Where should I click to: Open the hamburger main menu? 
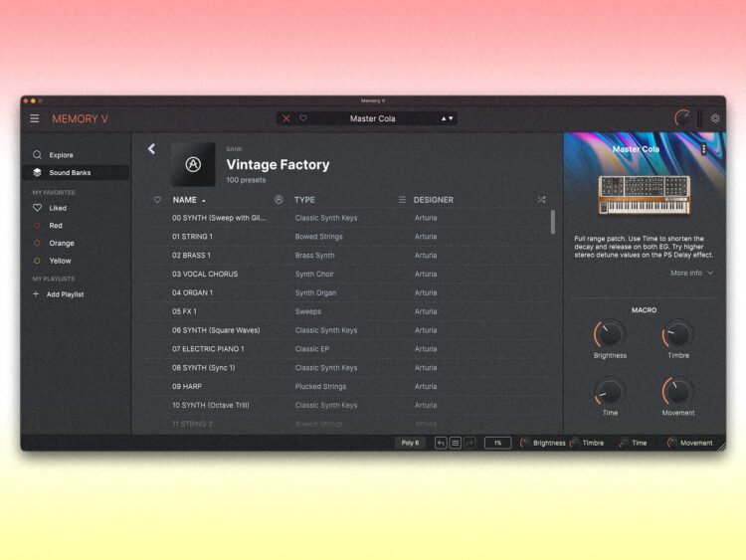35,118
